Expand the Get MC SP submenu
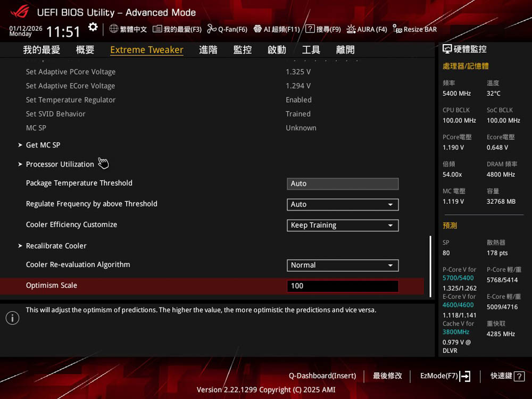The image size is (532, 399). 43,145
